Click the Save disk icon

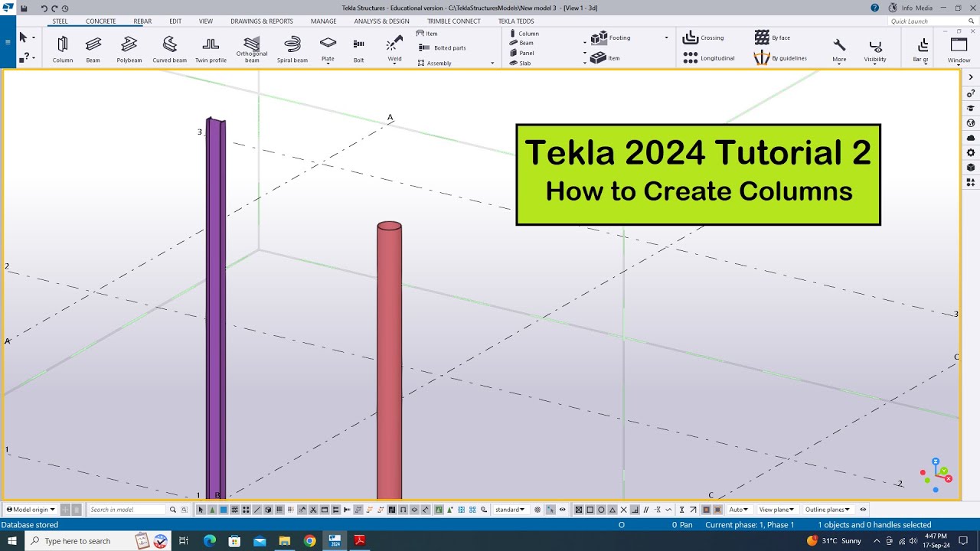pos(24,8)
